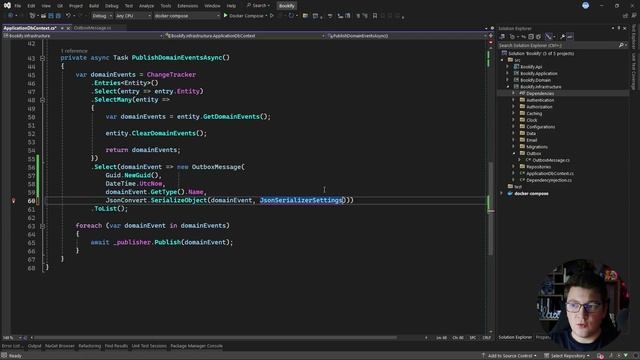Collapse the SelectMany lambda outline at line 48
Image resolution: width=640 pixels, height=360 pixels.
click(x=42, y=100)
